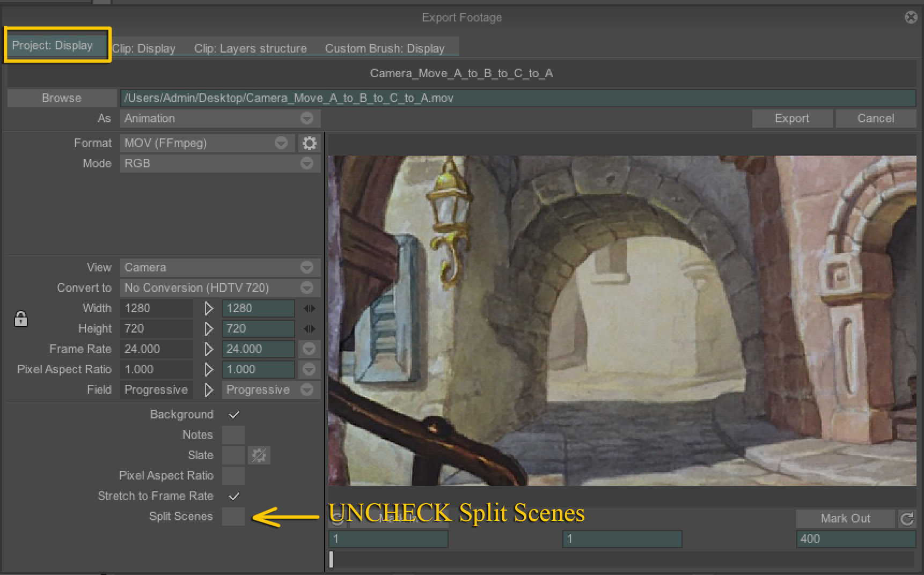Click the Height mini-slider arrows icon
This screenshot has height=575, width=924.
pos(309,329)
